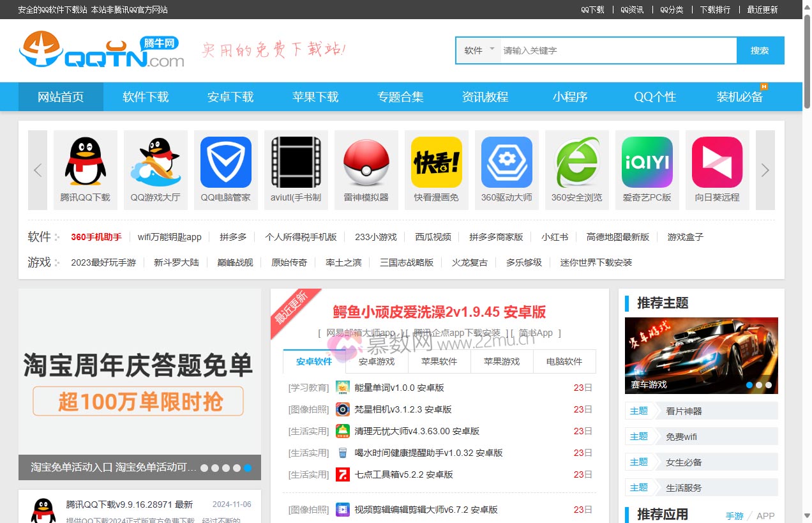Click the 360驱动大师 gear icon
Viewport: 812px width, 523px height.
507,162
